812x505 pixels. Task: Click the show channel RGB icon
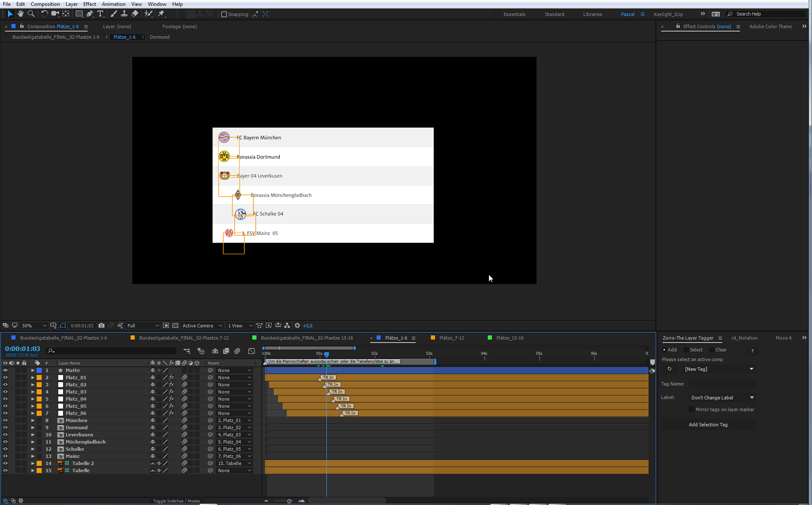[120, 325]
